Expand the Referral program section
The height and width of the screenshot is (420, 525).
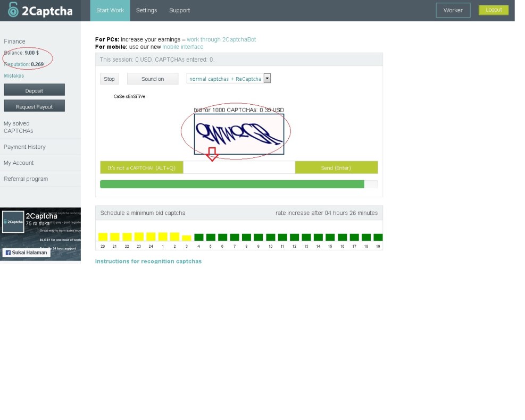(x=26, y=179)
